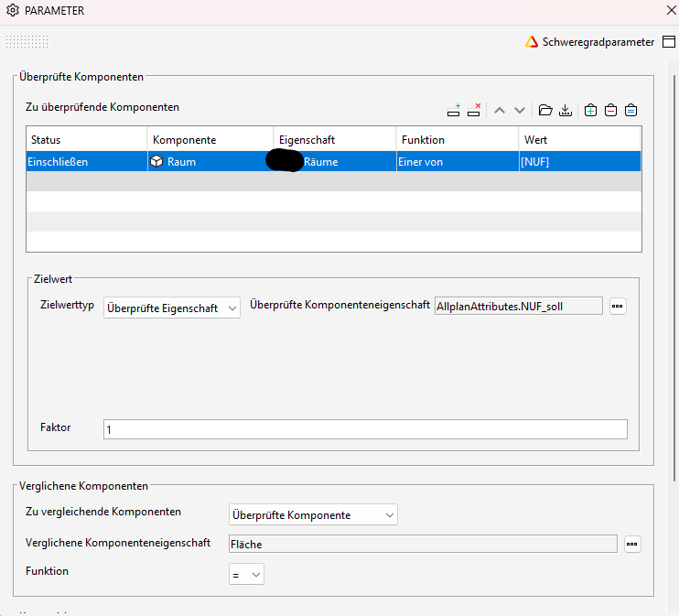Select the Raum component cell

[x=210, y=162]
